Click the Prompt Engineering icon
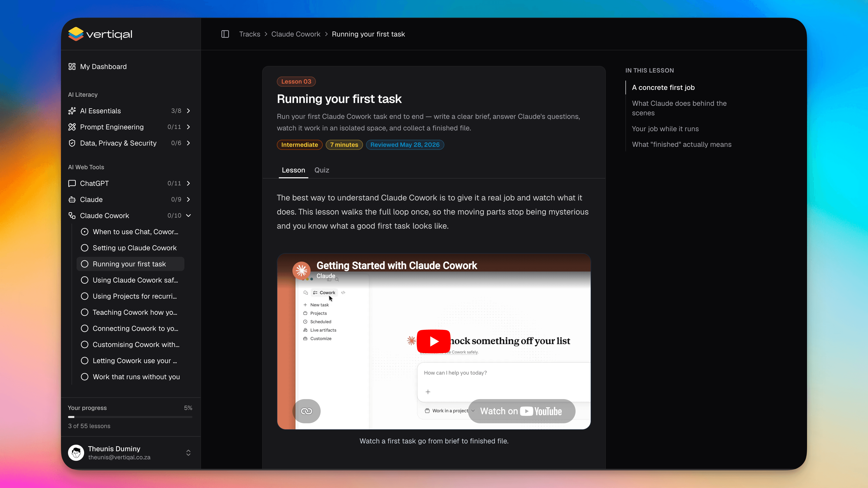Image resolution: width=868 pixels, height=488 pixels. [72, 127]
